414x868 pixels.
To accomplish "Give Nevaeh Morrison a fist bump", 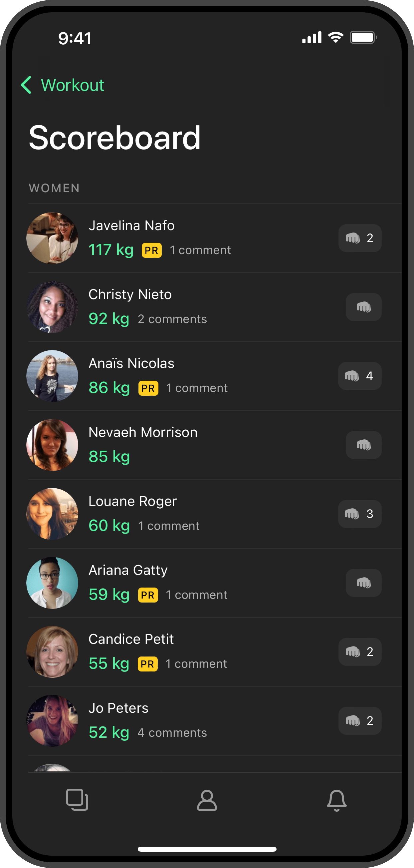I will tap(363, 445).
